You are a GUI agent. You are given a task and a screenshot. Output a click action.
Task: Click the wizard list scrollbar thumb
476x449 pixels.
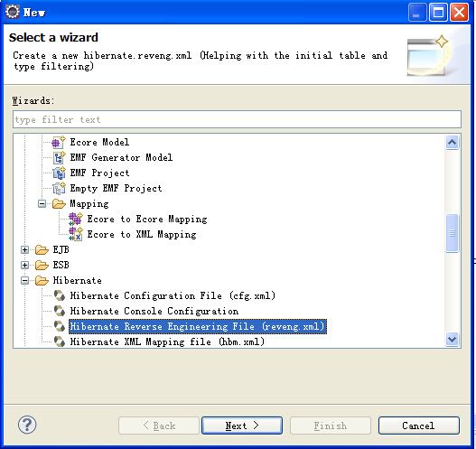(x=452, y=233)
